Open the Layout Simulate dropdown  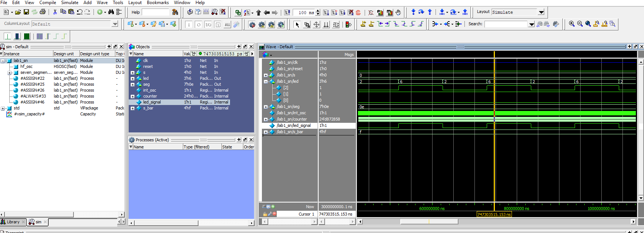pyautogui.click(x=541, y=12)
